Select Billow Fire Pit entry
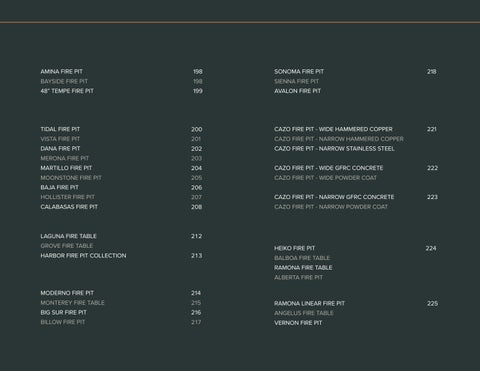 [63, 322]
